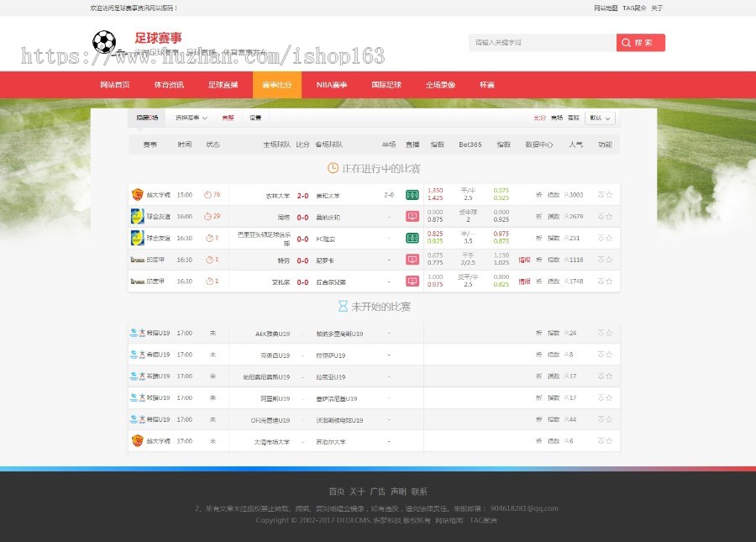Click the keyword search input field
The image size is (756, 542).
(543, 42)
